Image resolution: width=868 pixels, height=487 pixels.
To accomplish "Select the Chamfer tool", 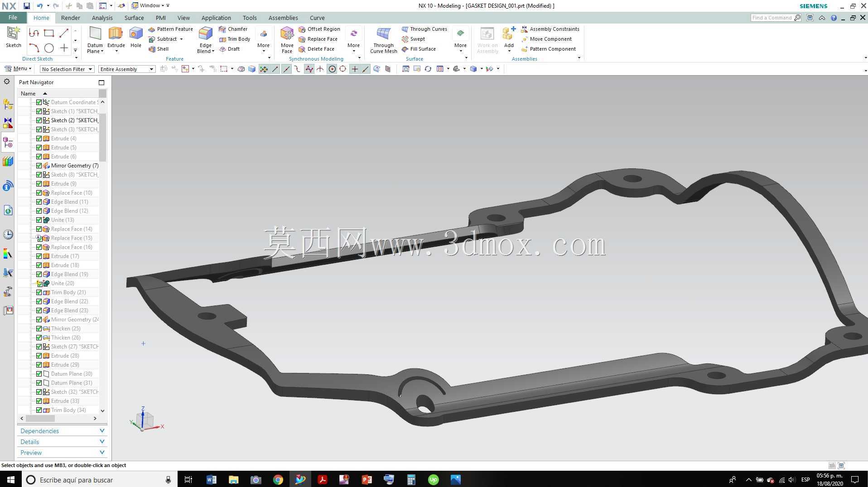I will click(233, 29).
